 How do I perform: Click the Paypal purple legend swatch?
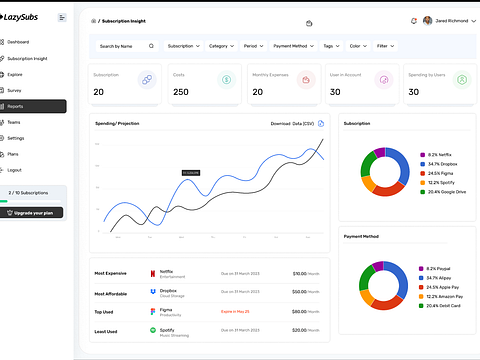tap(421, 269)
